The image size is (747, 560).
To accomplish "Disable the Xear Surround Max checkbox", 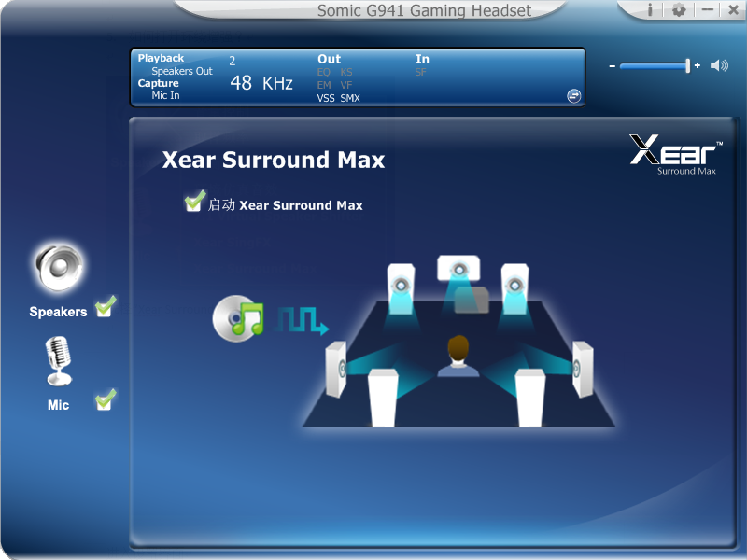I will pyautogui.click(x=194, y=201).
